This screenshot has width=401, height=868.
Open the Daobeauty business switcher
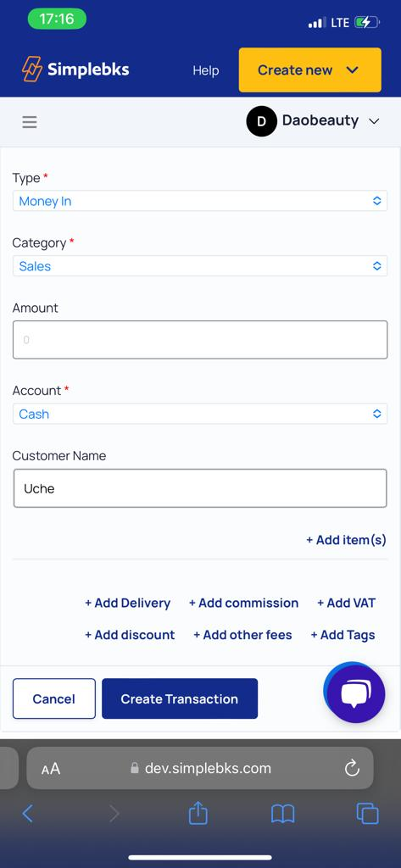click(x=313, y=121)
